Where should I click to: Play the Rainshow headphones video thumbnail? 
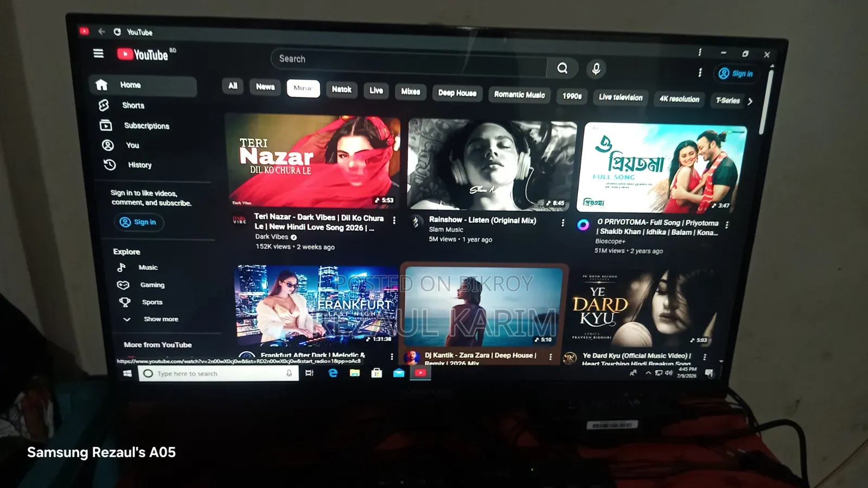pos(491,164)
